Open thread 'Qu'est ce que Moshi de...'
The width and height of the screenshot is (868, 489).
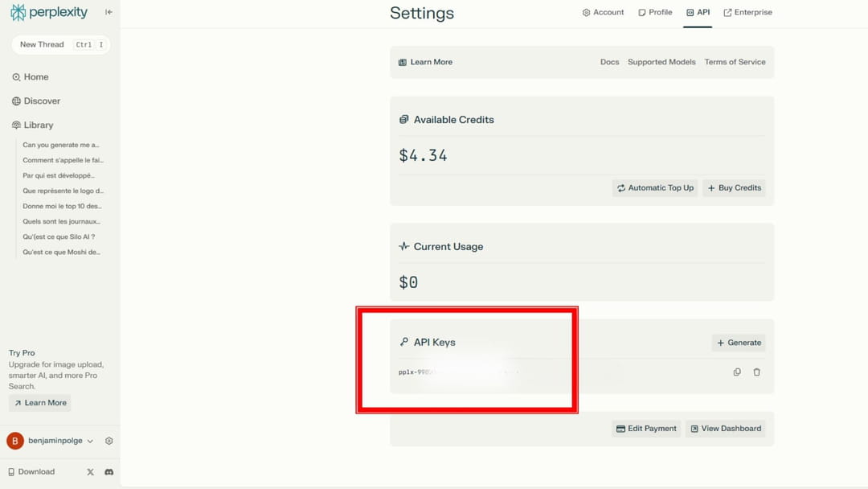61,252
